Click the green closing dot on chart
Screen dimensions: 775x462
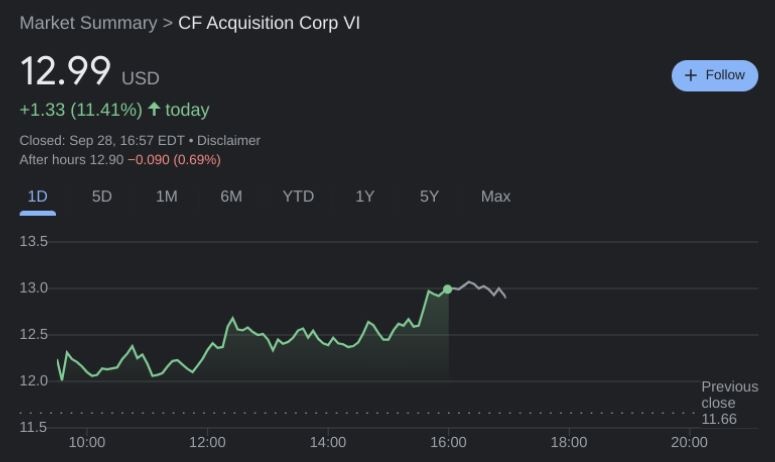pyautogui.click(x=448, y=289)
